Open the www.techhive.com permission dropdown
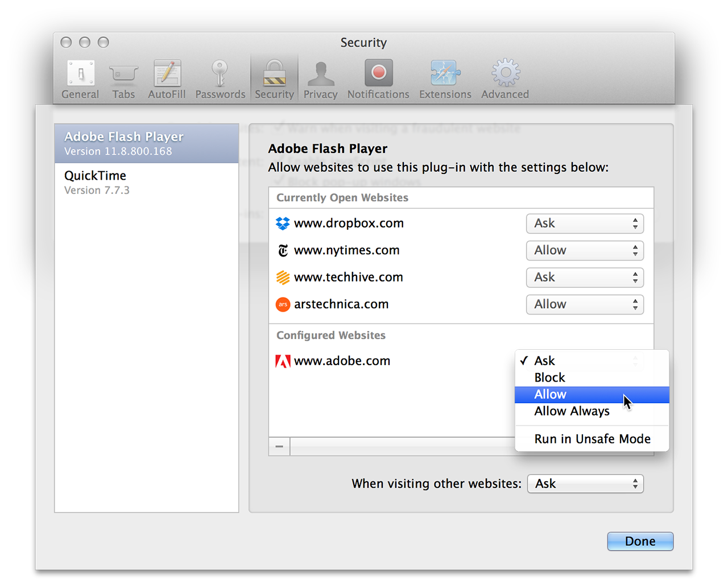 pyautogui.click(x=585, y=277)
